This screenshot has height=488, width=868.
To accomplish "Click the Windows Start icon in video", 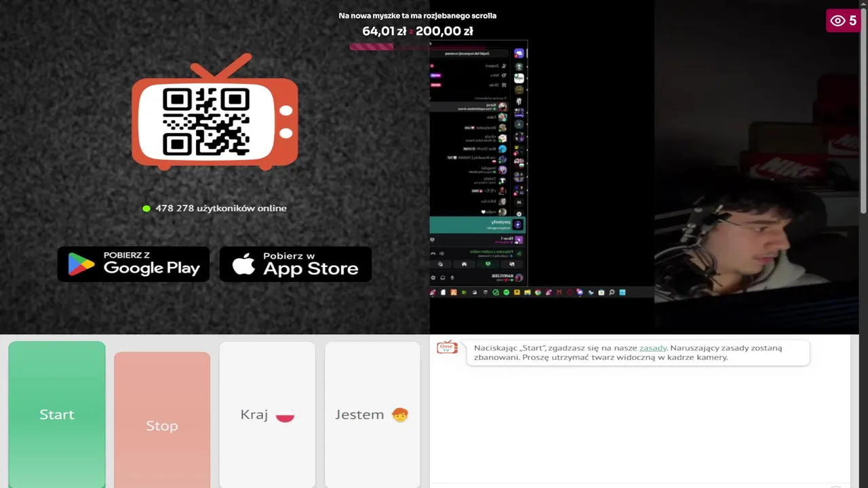I will point(622,292).
